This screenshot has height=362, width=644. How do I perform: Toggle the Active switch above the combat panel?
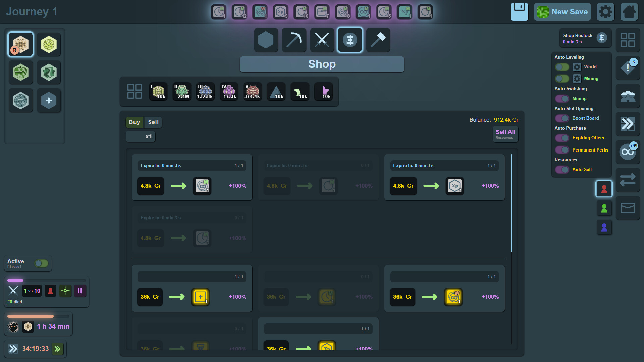tap(41, 263)
